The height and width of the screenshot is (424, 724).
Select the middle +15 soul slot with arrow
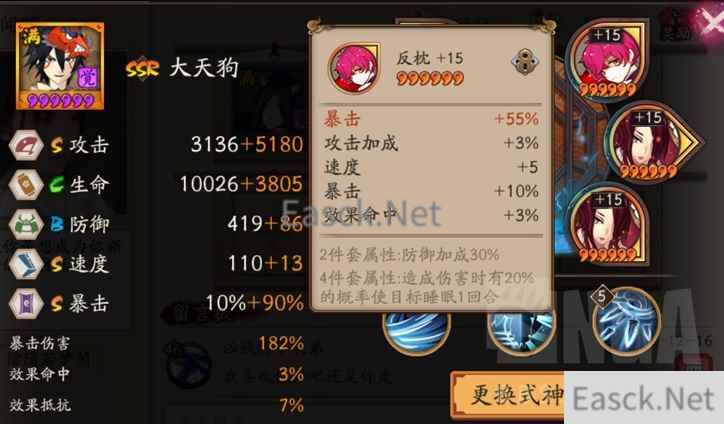click(x=650, y=142)
